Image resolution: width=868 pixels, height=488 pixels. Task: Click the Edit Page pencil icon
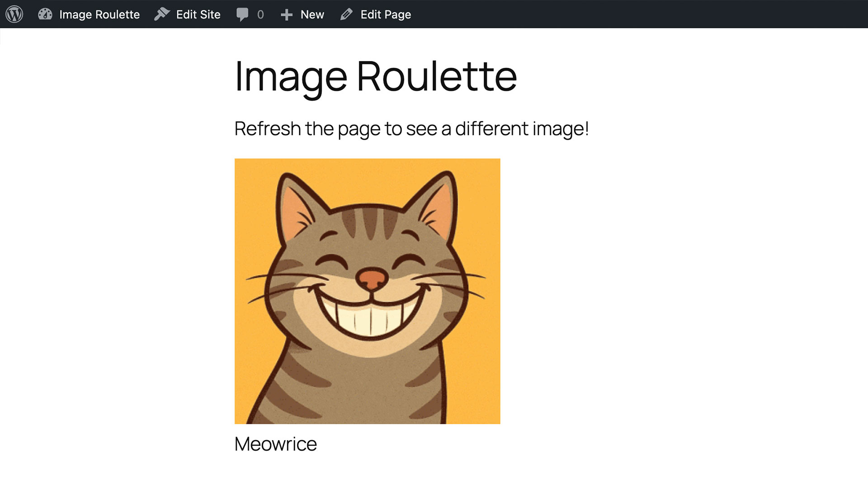(346, 14)
